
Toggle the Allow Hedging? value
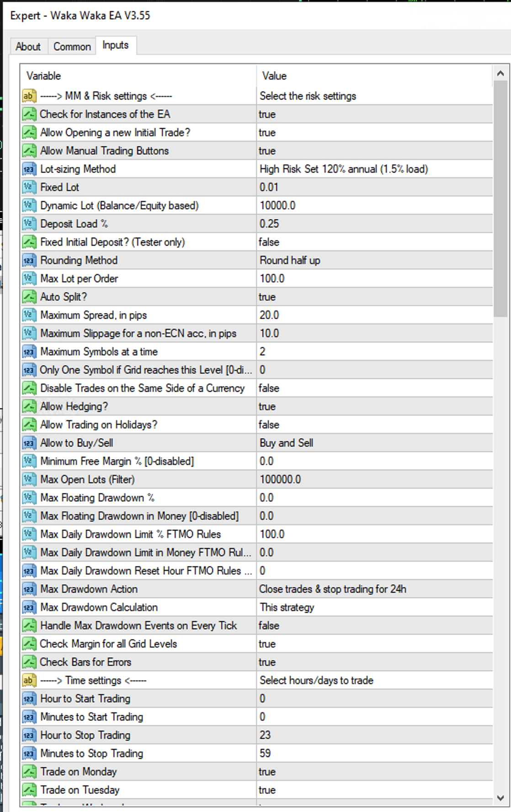click(375, 406)
